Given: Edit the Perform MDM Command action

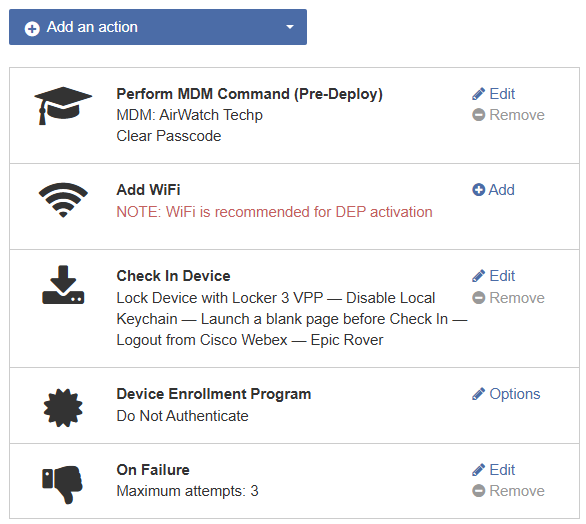Looking at the screenshot, I should tap(494, 94).
